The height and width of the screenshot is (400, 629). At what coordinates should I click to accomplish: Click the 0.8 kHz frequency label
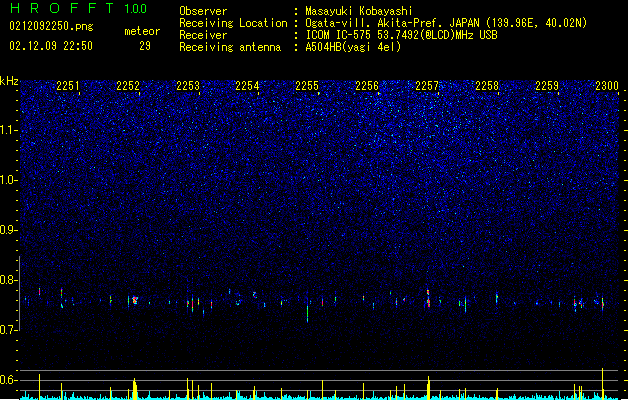coord(9,280)
